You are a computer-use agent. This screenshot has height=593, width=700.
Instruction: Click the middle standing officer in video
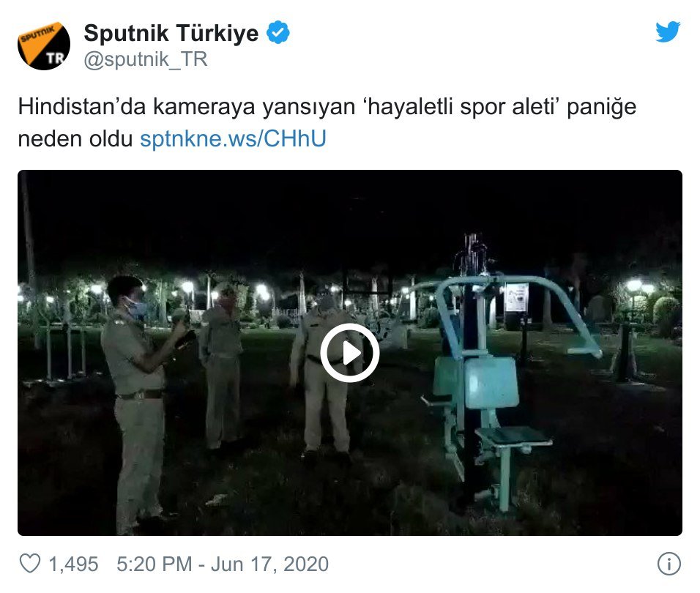pyautogui.click(x=222, y=366)
